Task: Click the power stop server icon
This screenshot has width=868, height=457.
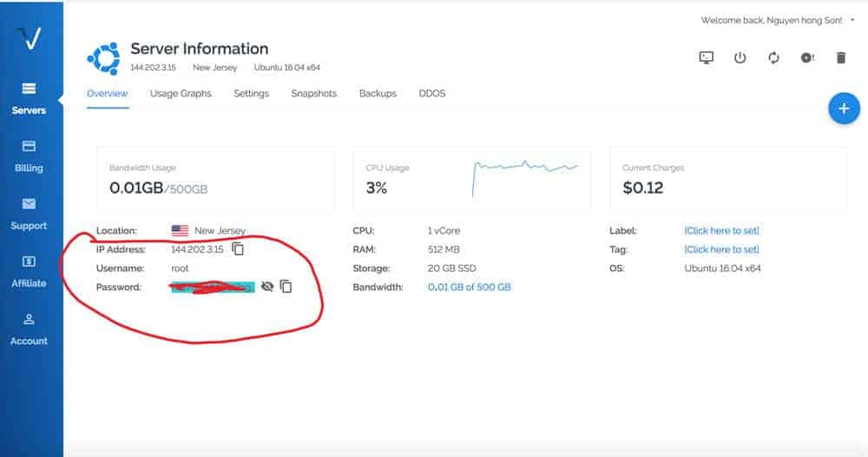Action: [x=740, y=58]
